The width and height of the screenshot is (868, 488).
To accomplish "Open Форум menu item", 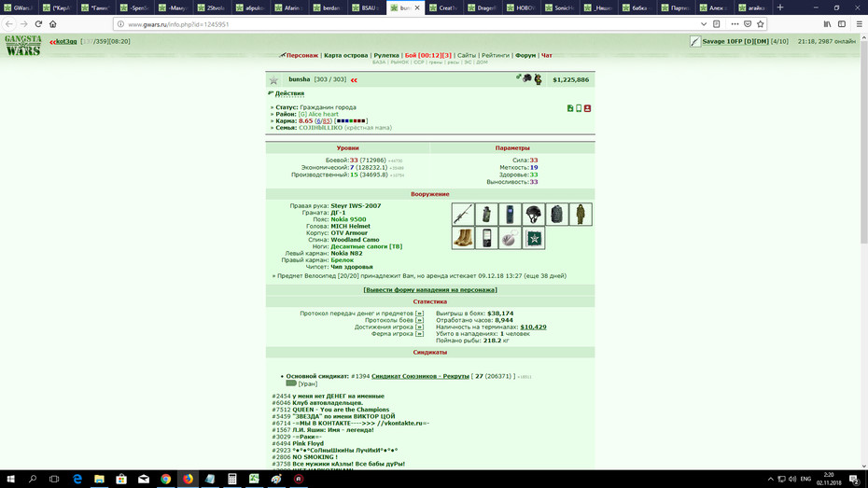I will (x=525, y=55).
